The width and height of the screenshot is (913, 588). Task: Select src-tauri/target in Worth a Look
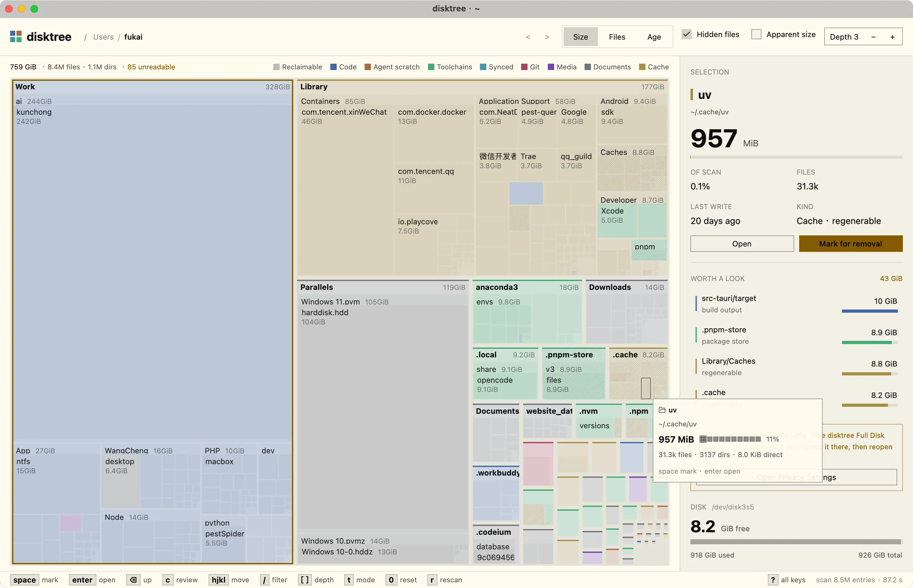click(796, 304)
